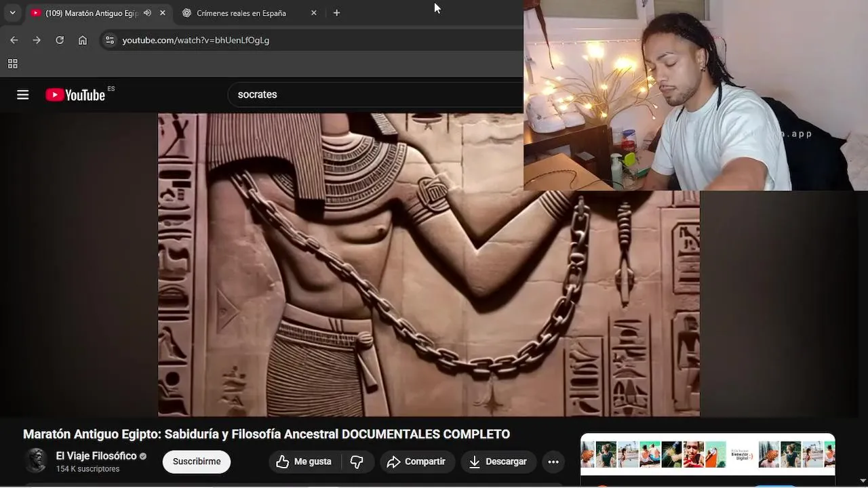Dislike the video with thumbs-down icon
Image resolution: width=868 pixels, height=488 pixels.
point(357,462)
